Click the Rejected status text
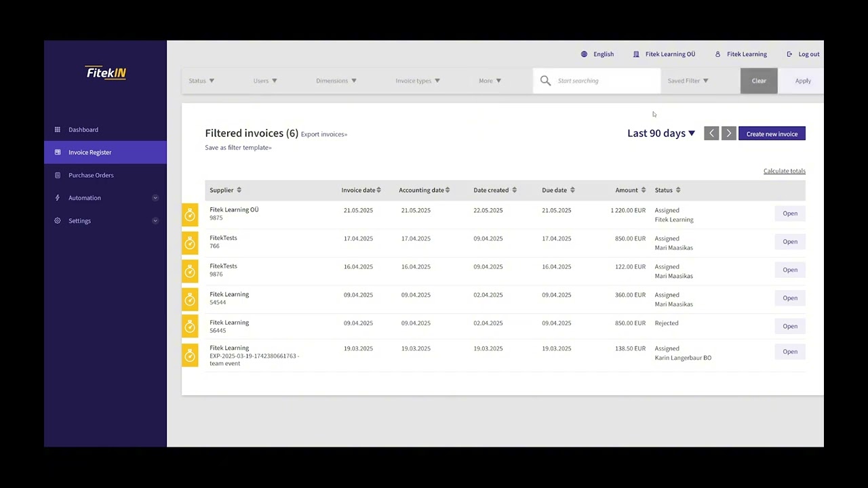Viewport: 868px width, 488px height. tap(667, 323)
